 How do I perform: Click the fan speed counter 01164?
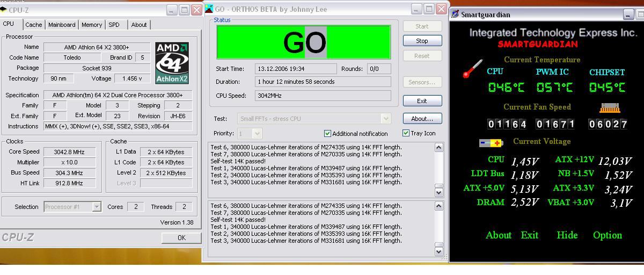pos(507,124)
